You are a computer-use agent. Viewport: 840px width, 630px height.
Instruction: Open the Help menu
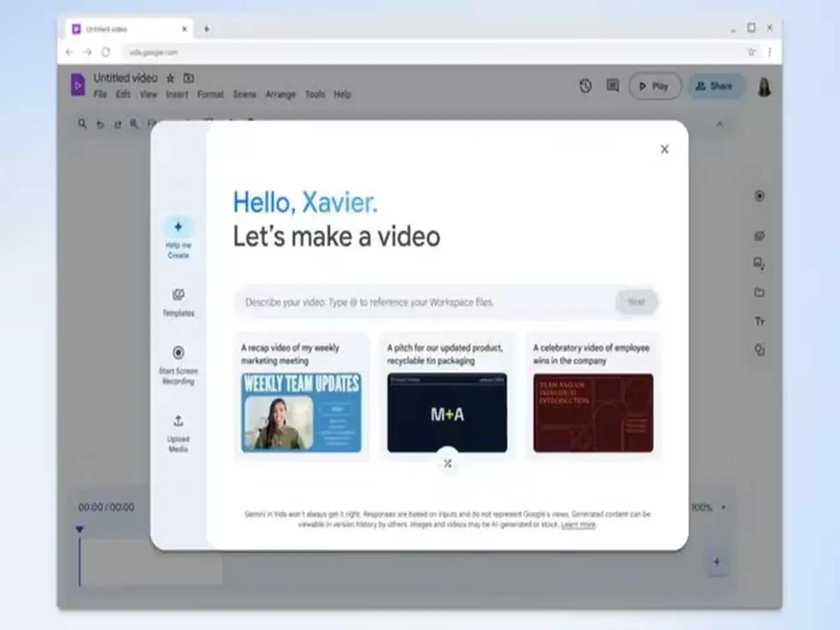coord(342,94)
